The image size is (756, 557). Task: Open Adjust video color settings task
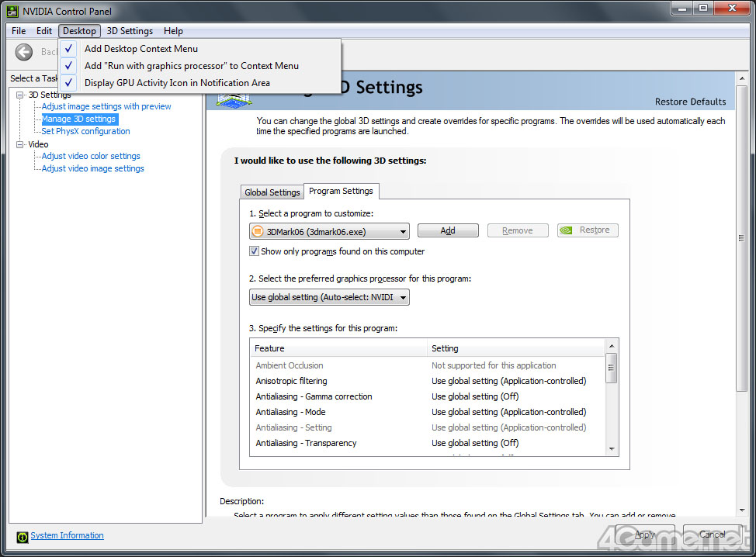point(91,156)
